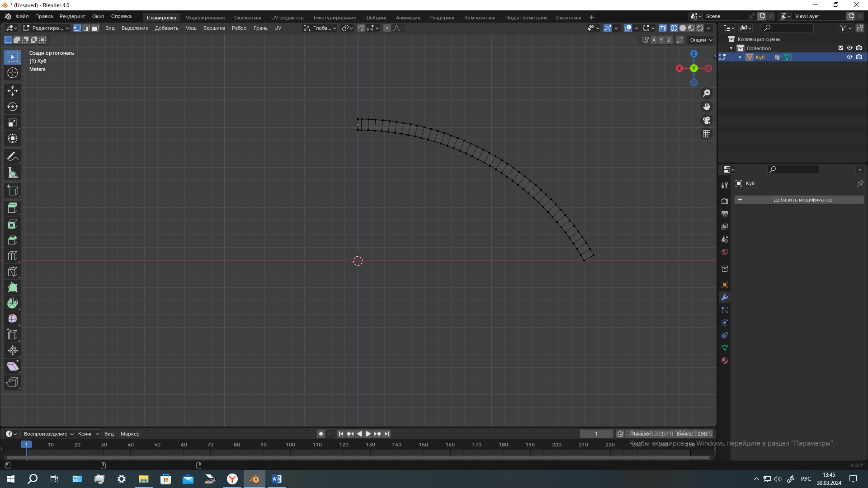Image resolution: width=868 pixels, height=488 pixels.
Task: Expand the Куб tree item
Action: 741,57
